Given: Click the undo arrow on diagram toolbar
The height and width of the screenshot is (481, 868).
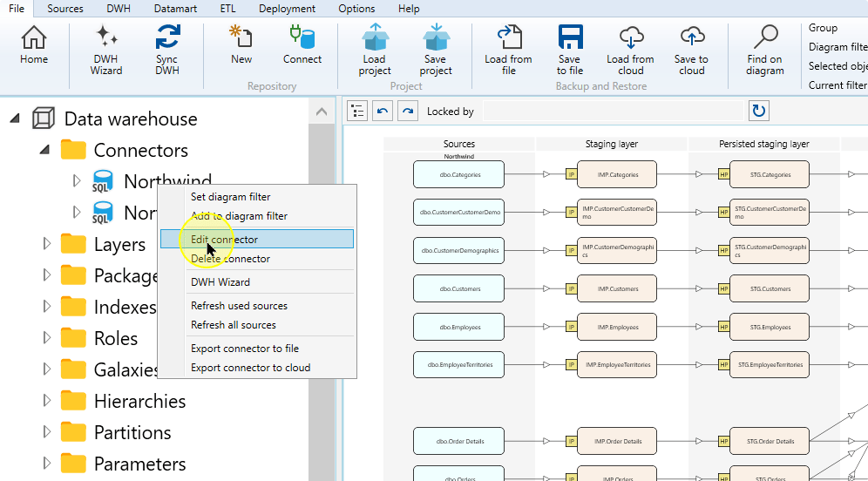Looking at the screenshot, I should (x=383, y=111).
